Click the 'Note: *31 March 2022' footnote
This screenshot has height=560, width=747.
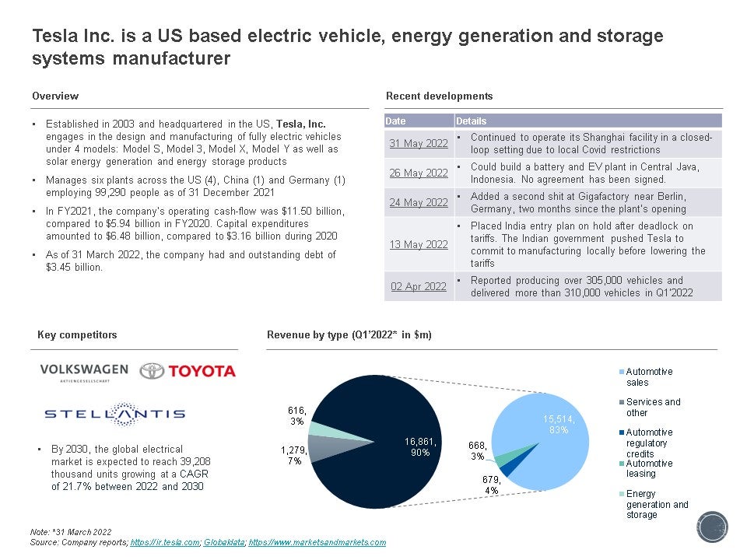click(x=71, y=532)
